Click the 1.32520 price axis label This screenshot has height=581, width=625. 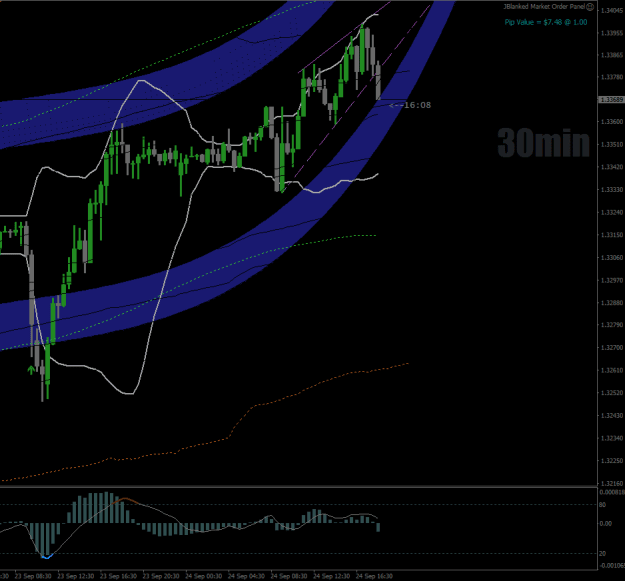613,393
